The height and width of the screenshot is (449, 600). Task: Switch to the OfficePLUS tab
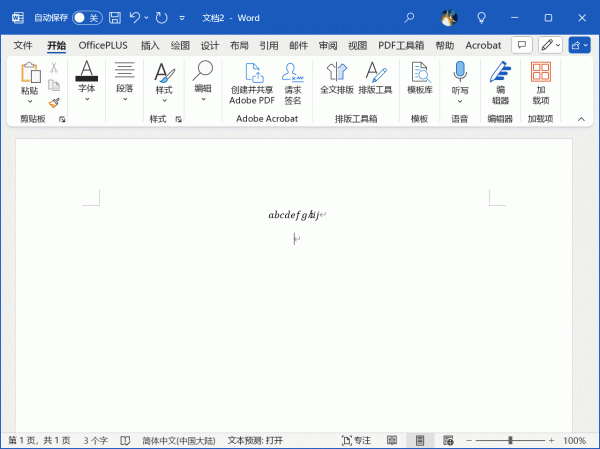point(103,46)
